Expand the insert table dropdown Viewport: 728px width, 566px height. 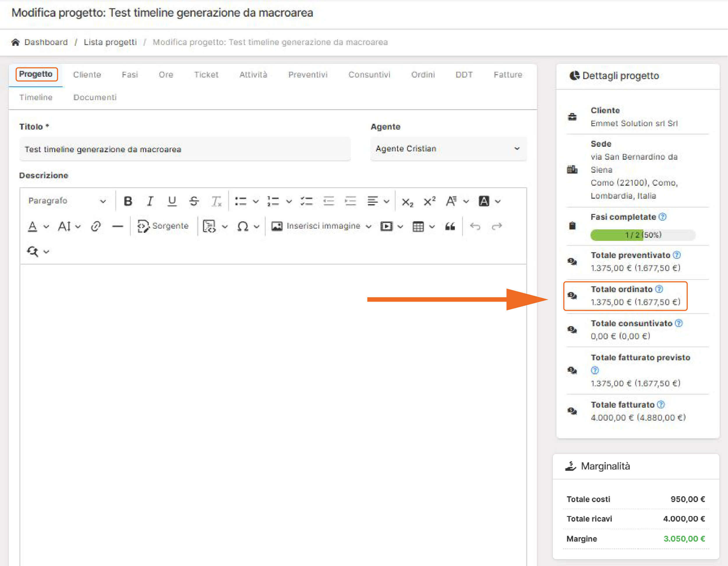432,226
